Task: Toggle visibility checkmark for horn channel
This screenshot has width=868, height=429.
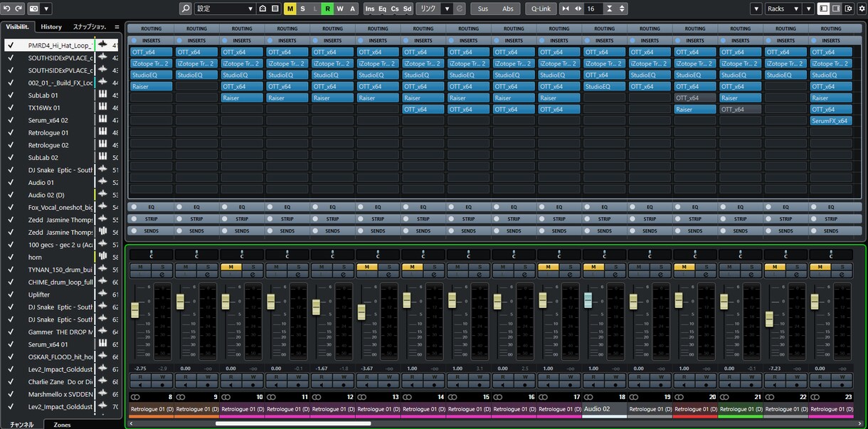Action: [11, 257]
